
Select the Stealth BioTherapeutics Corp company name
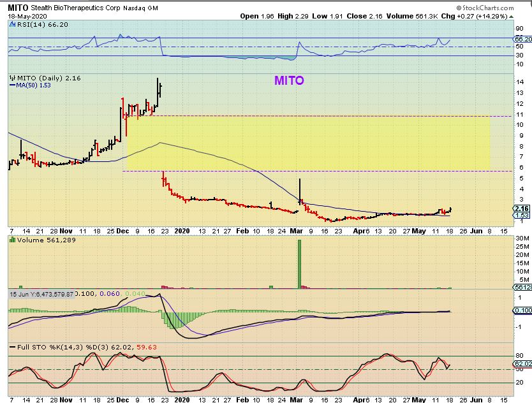coord(75,8)
